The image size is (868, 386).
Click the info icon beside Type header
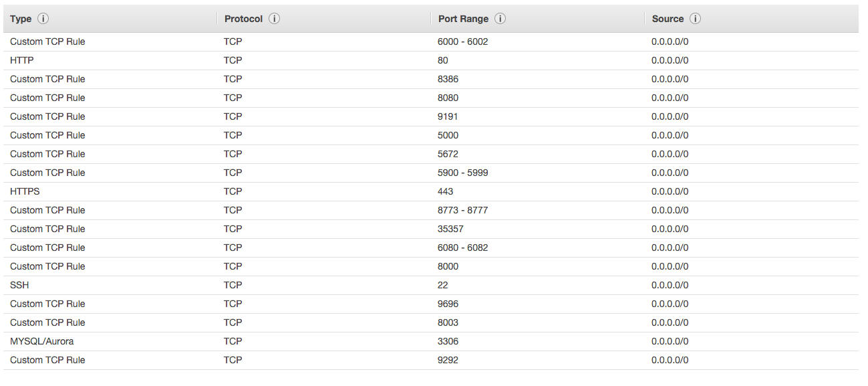(43, 19)
